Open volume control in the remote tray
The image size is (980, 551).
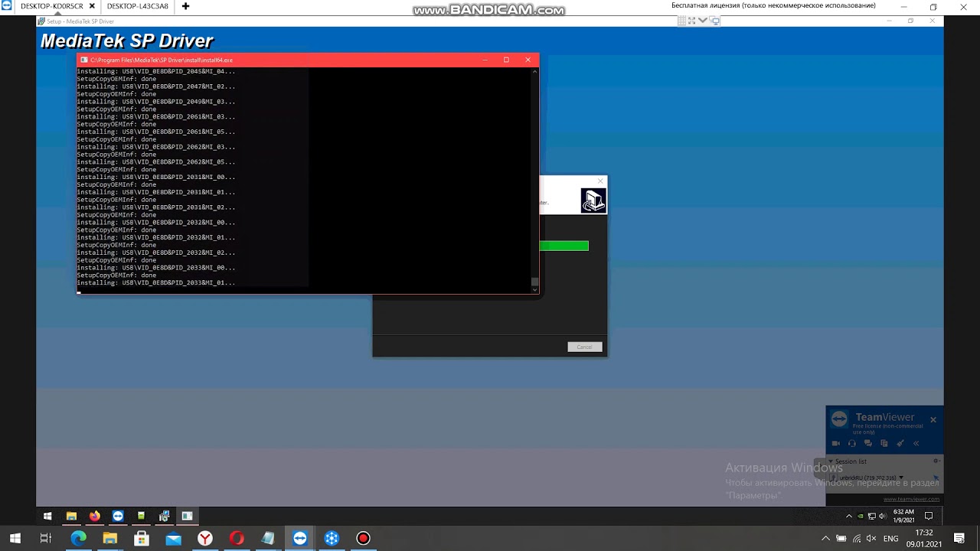(x=883, y=516)
